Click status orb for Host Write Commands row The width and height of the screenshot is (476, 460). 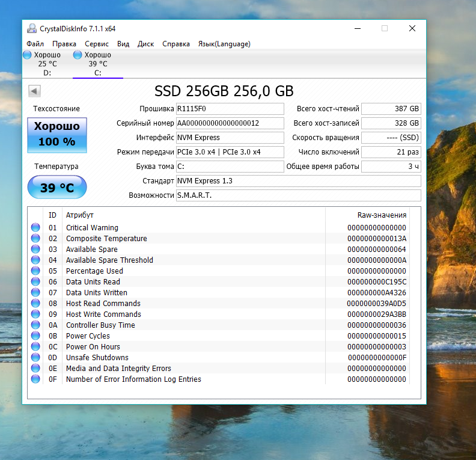(35, 314)
